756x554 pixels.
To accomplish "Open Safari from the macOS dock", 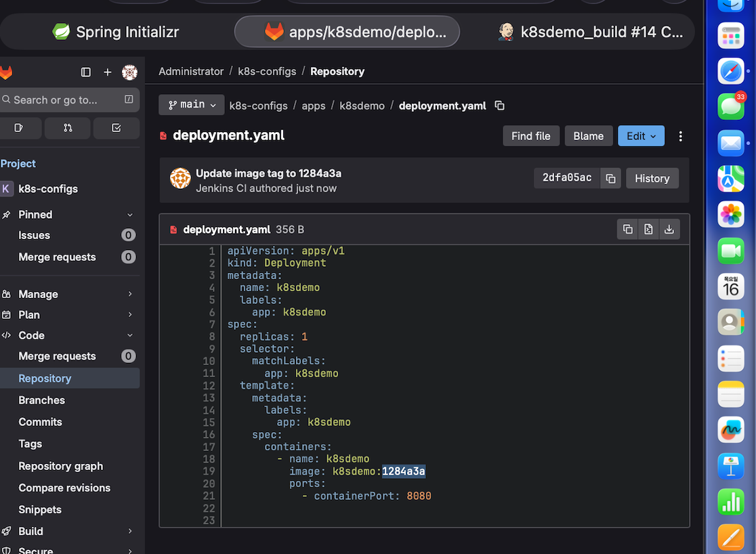I will click(x=731, y=70).
